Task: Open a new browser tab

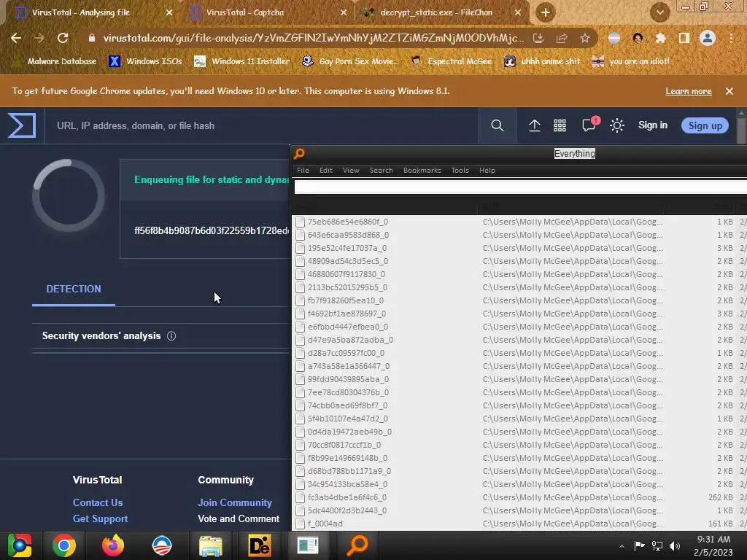Action: pos(546,12)
